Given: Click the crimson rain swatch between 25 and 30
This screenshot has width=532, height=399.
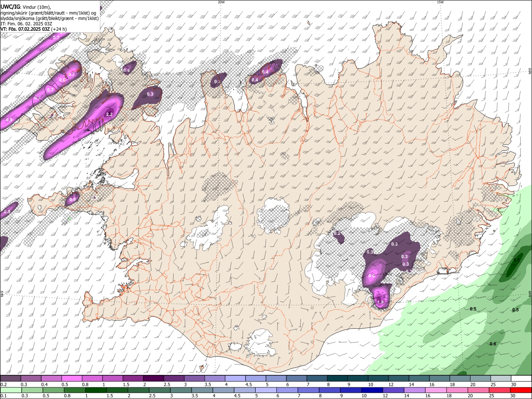Looking at the screenshot, I should tap(499, 390).
